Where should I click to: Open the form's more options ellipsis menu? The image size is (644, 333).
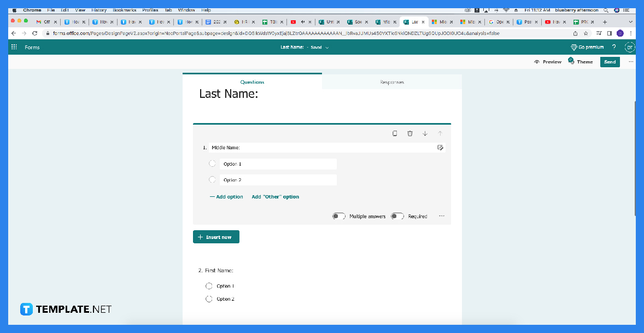click(631, 62)
